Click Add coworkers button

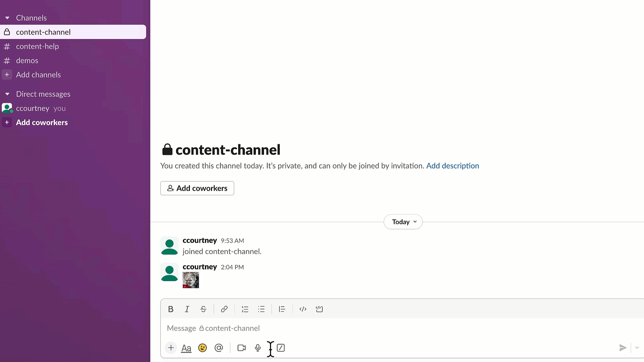[197, 188]
